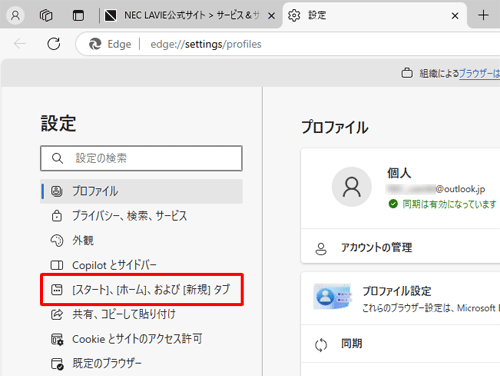The width and height of the screenshot is (500, 376).
Task: Click the person icon beside アカウントの管理
Action: pyautogui.click(x=321, y=249)
